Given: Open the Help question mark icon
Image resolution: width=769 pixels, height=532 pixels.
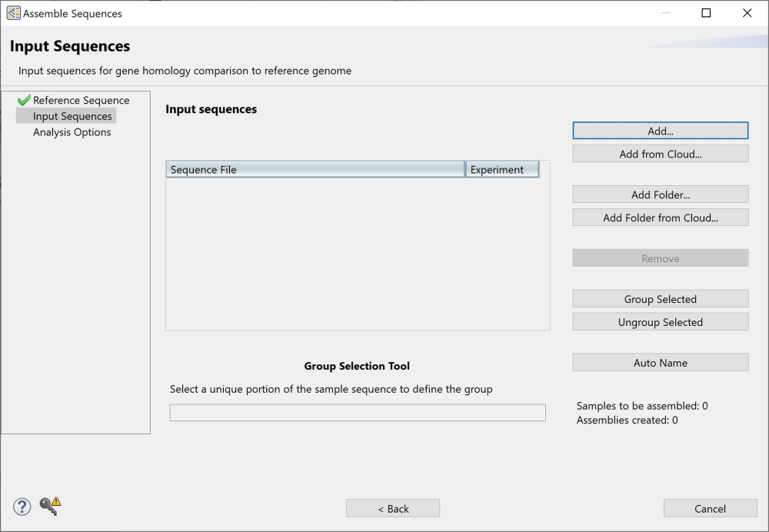Looking at the screenshot, I should [22, 507].
